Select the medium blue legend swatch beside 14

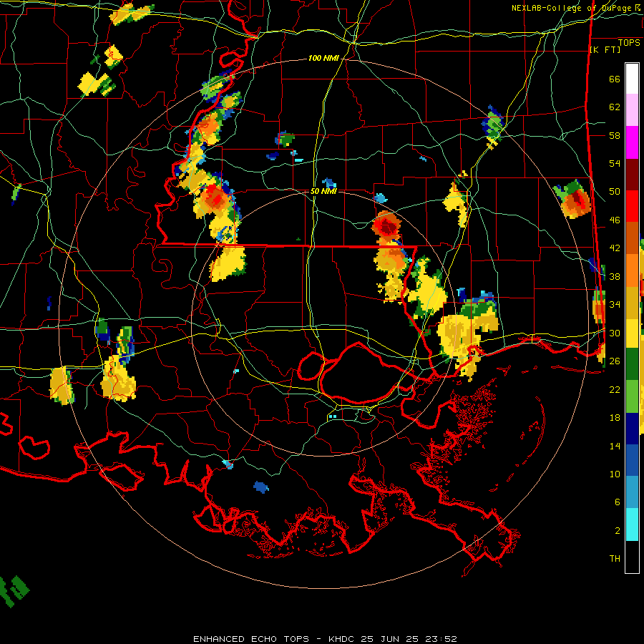632,460
